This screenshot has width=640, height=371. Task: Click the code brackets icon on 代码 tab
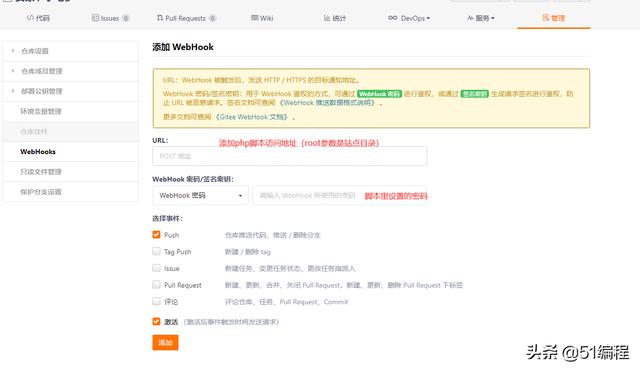[x=30, y=18]
